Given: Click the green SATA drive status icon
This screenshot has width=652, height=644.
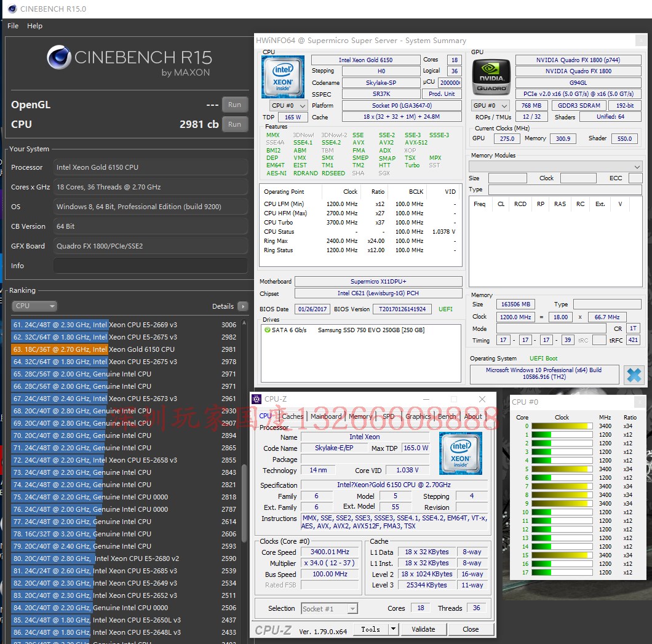Looking at the screenshot, I should (x=268, y=330).
